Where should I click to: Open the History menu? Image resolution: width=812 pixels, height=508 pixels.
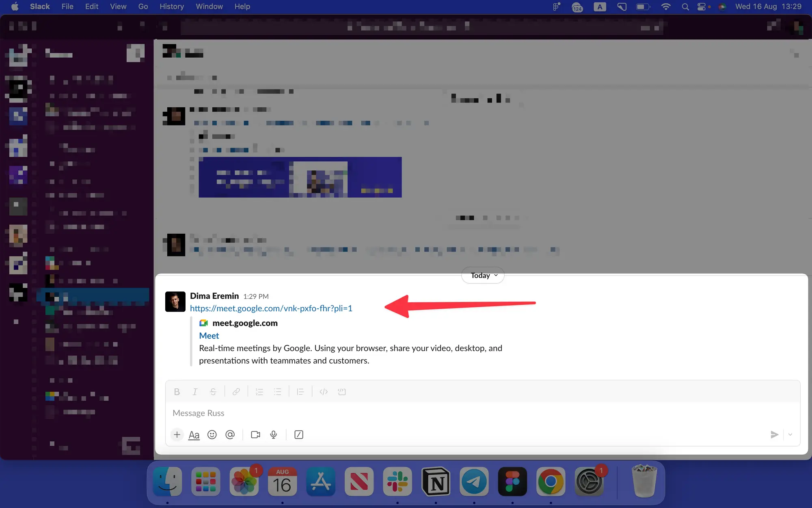pos(171,7)
